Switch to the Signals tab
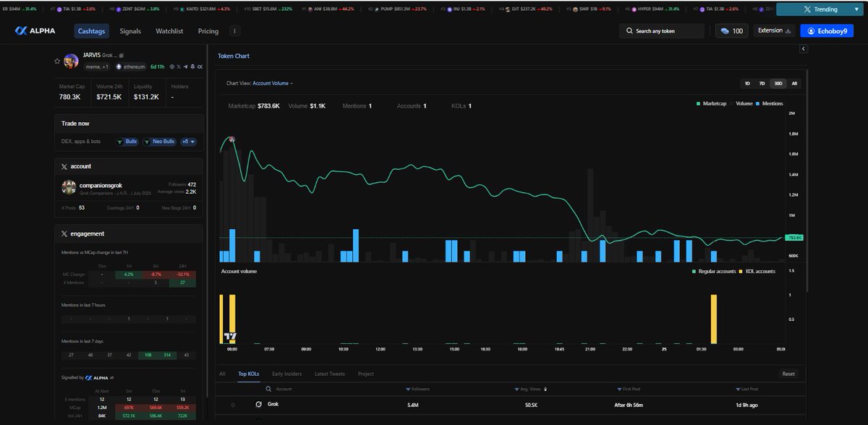Image resolution: width=868 pixels, height=425 pixels. [130, 32]
